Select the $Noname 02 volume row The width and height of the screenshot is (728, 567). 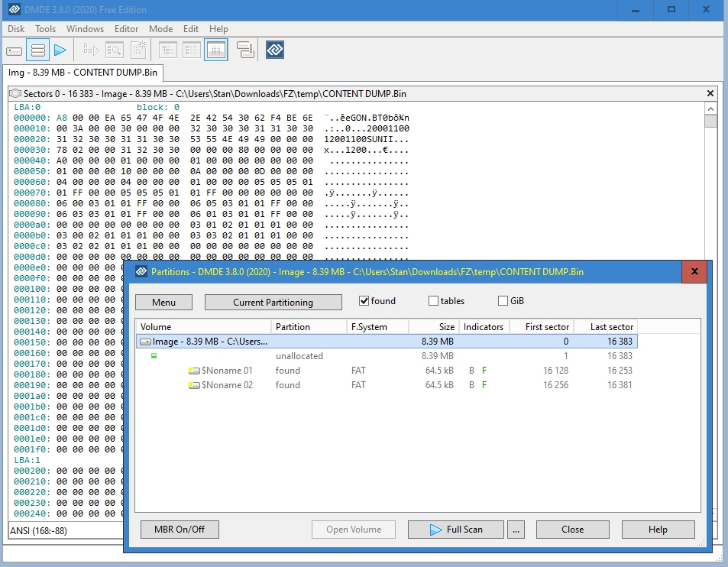387,385
